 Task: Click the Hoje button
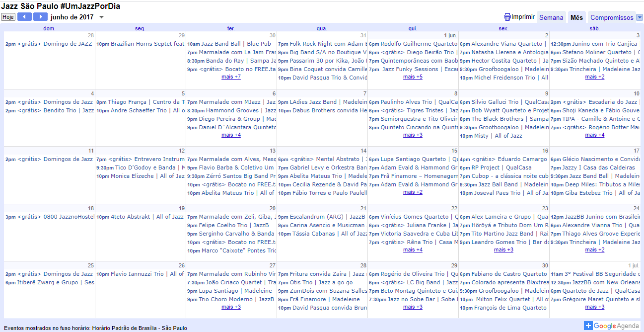coord(8,17)
